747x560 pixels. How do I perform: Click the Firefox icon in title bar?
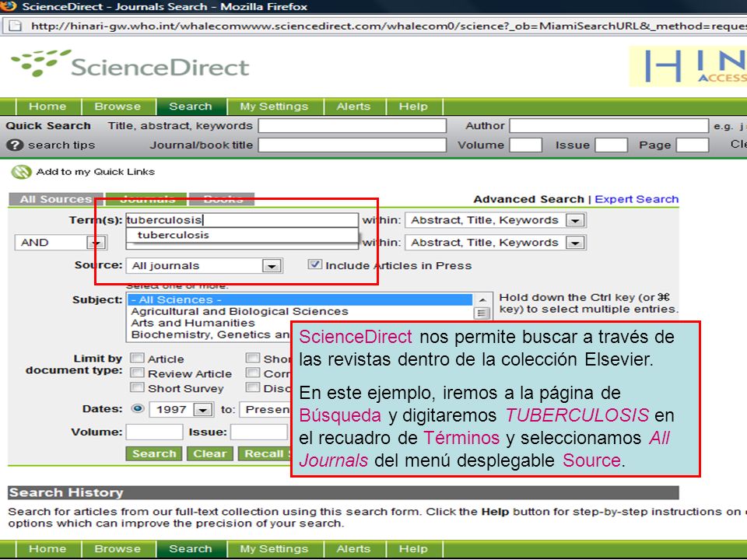(x=8, y=6)
